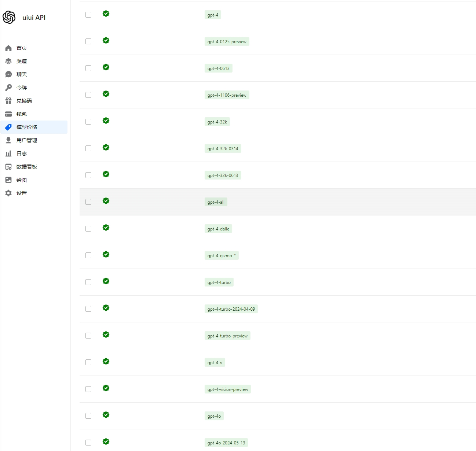Screen dimensions: 476x451
Task: Select the gpt-4-all row checkbox
Action: tap(88, 202)
